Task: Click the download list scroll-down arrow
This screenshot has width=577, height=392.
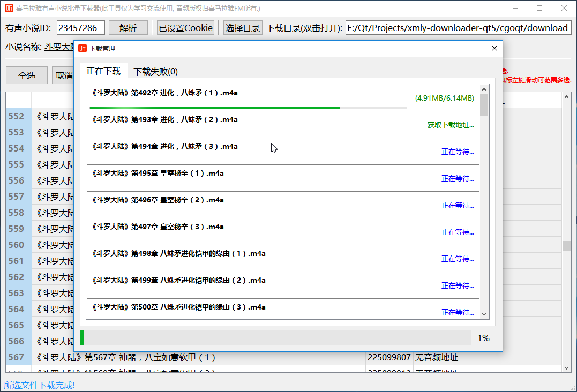Action: 484,314
